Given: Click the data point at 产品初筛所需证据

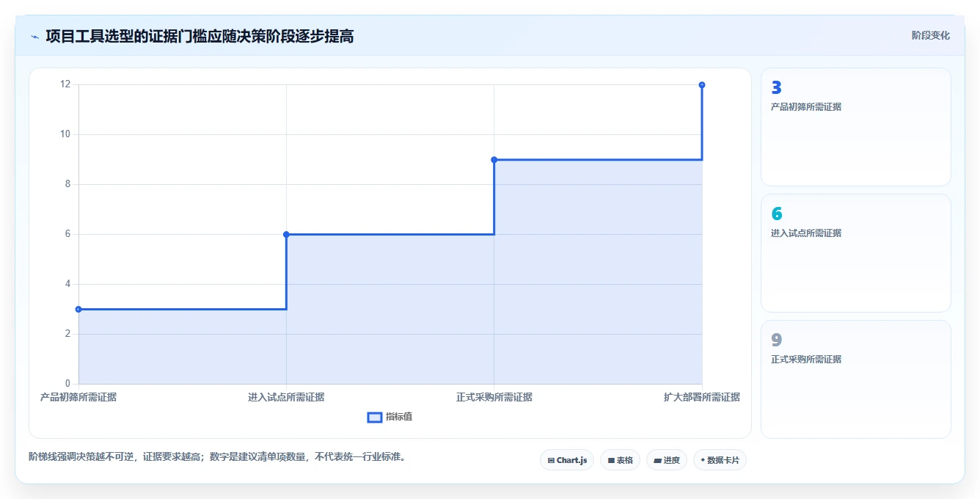Looking at the screenshot, I should point(78,309).
